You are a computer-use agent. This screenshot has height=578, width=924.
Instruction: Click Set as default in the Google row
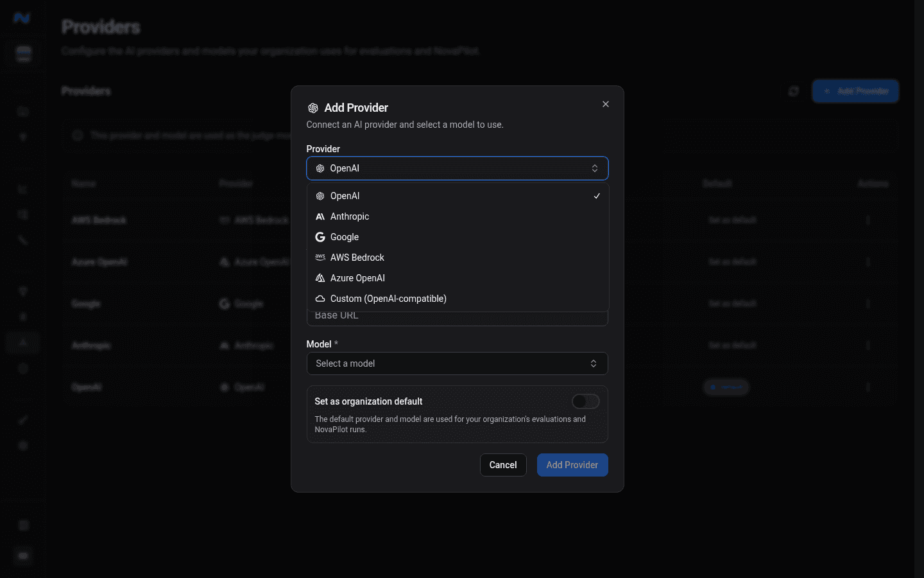732,304
